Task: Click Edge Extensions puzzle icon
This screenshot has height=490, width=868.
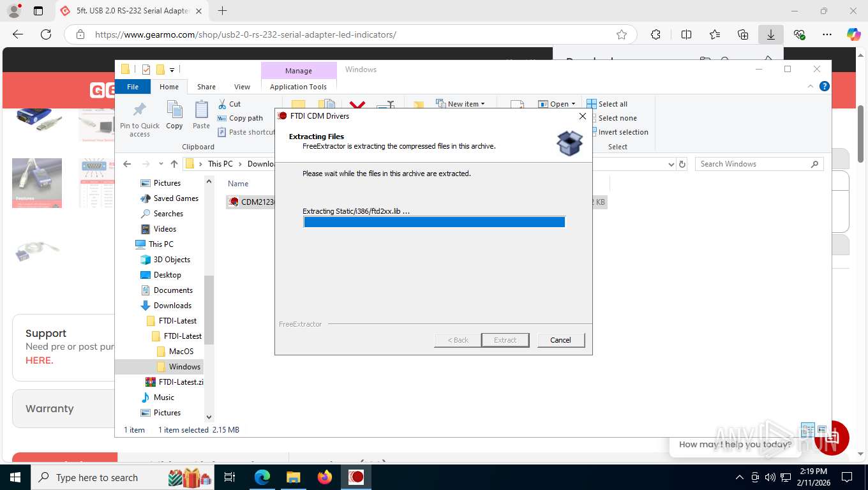Action: [655, 34]
